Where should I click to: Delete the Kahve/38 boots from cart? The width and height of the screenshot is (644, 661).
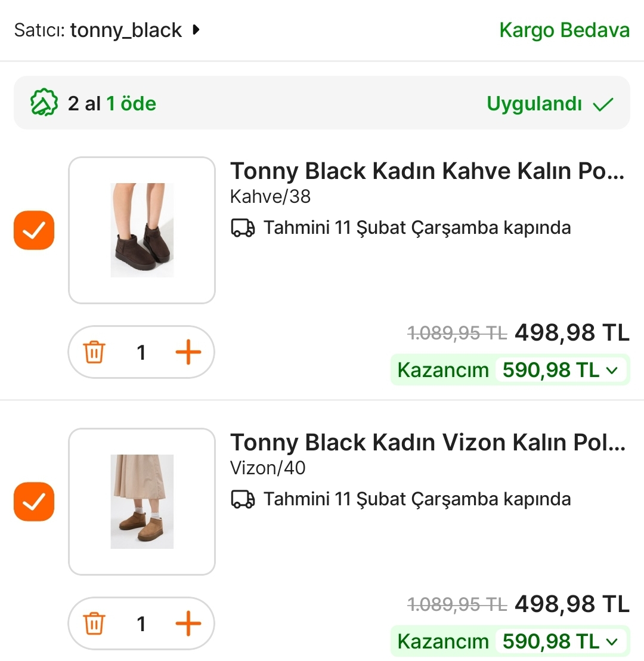tap(94, 353)
